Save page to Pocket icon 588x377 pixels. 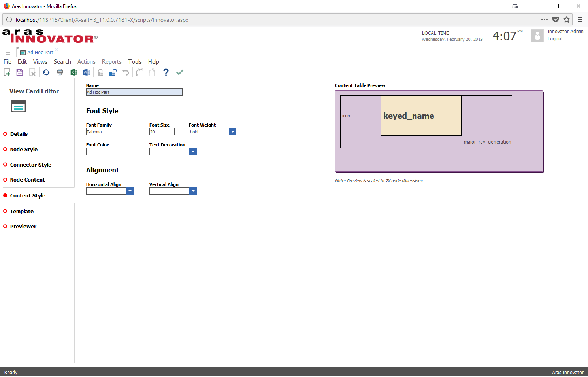click(556, 19)
